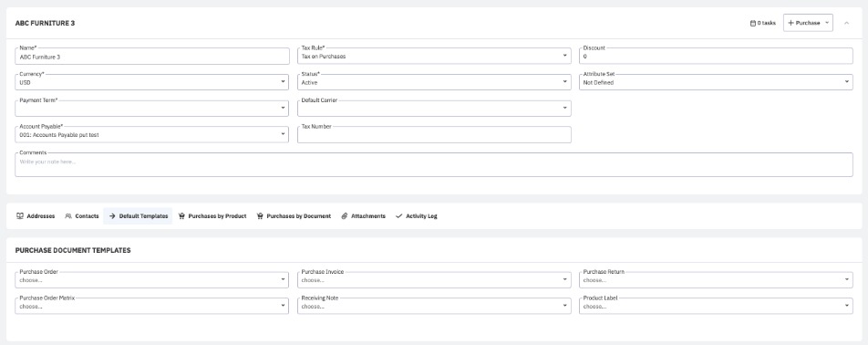Expand the Currency USD dropdown
868x345 pixels.
pyautogui.click(x=151, y=82)
